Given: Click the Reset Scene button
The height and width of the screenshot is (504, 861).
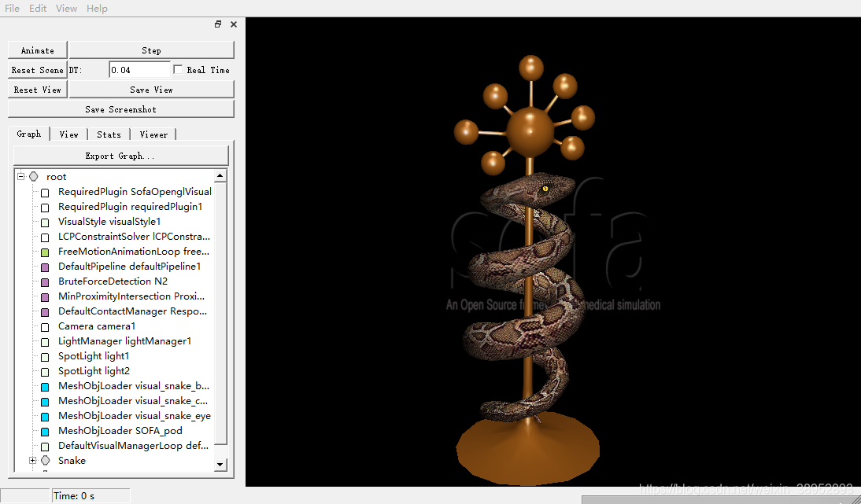Looking at the screenshot, I should pos(37,70).
